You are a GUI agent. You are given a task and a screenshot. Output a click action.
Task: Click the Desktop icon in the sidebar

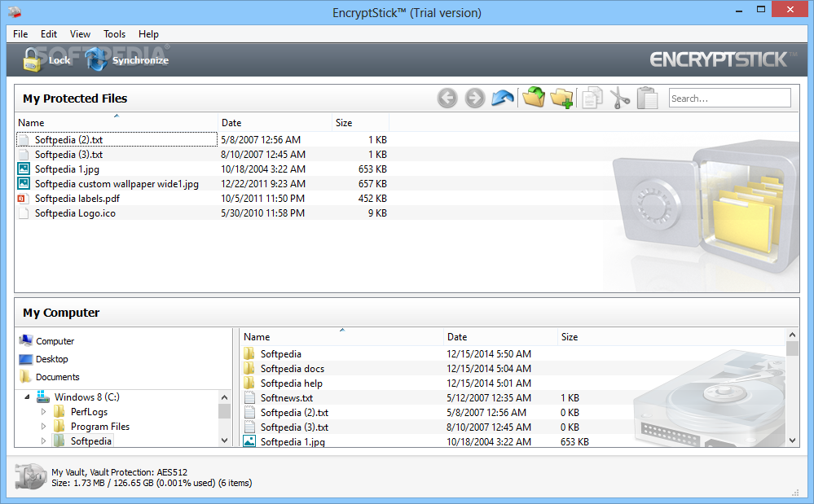tap(26, 359)
